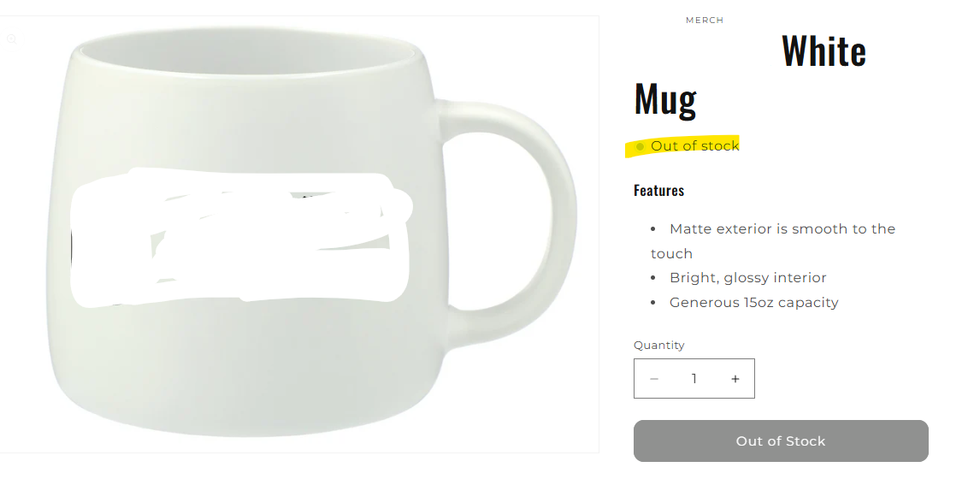This screenshot has height=485, width=980.
Task: Click the white scribbled-out logo on mug
Action: tap(240, 238)
